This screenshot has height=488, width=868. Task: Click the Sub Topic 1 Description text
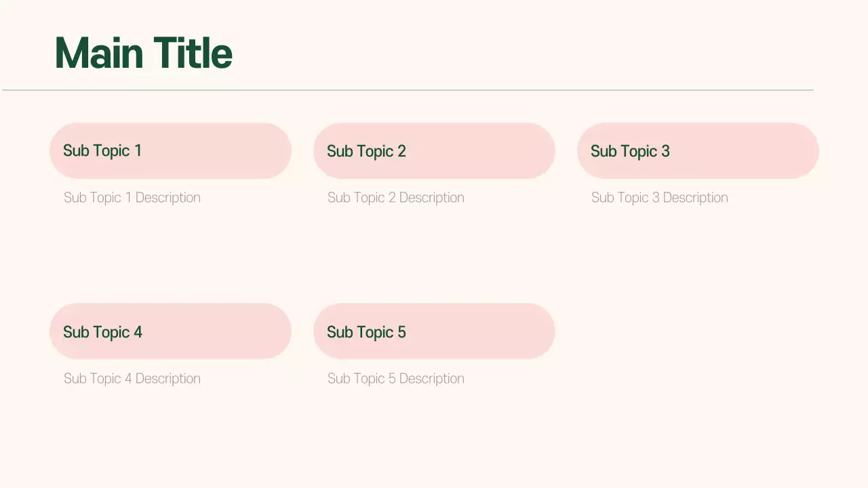(132, 198)
